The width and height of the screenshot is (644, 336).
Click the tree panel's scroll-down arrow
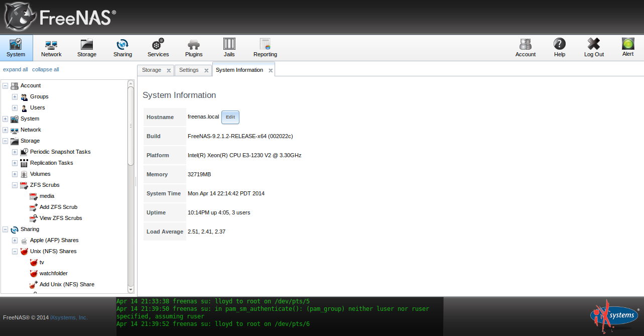(131, 289)
